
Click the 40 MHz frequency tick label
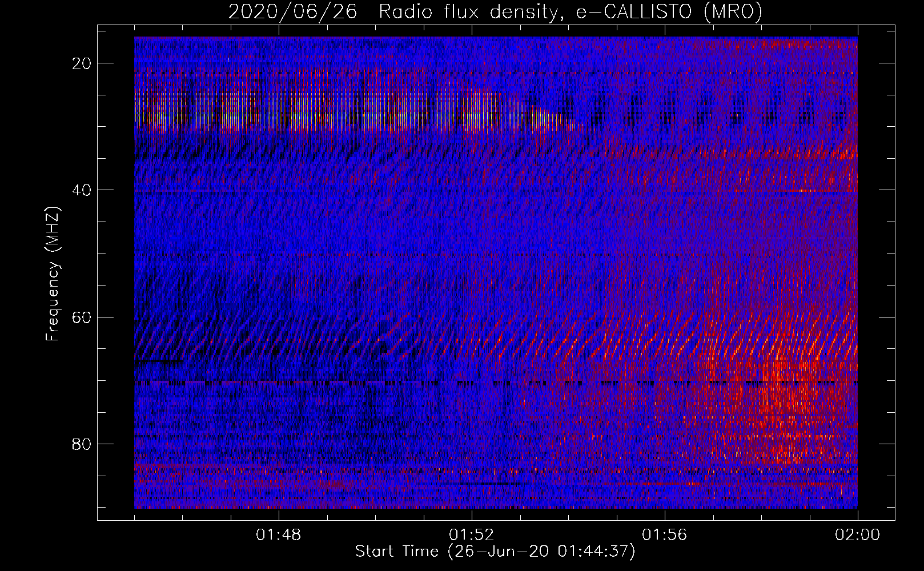pos(82,190)
